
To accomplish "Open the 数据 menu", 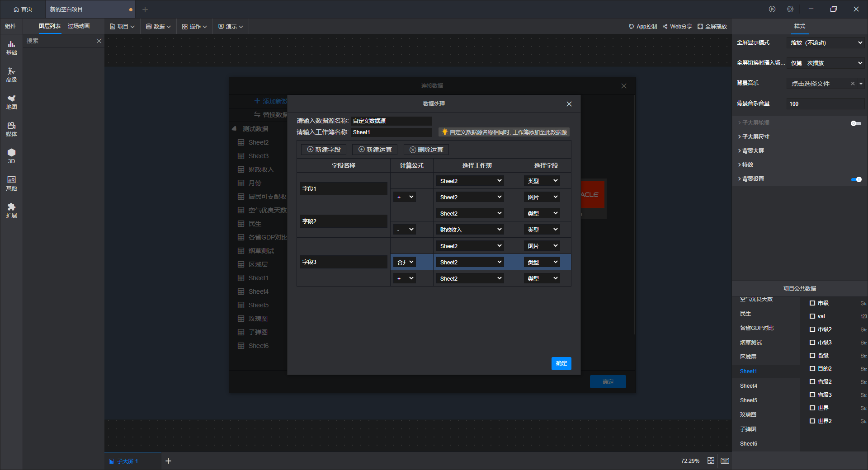I will pos(158,27).
